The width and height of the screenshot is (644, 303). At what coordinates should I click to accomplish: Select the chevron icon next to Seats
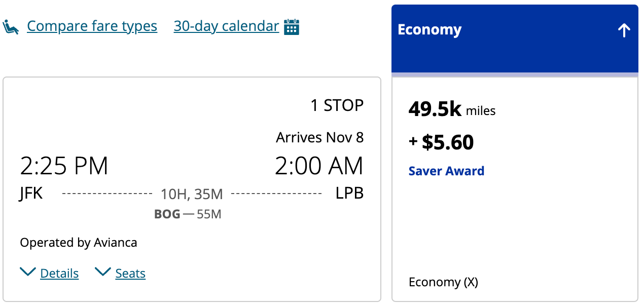(102, 272)
